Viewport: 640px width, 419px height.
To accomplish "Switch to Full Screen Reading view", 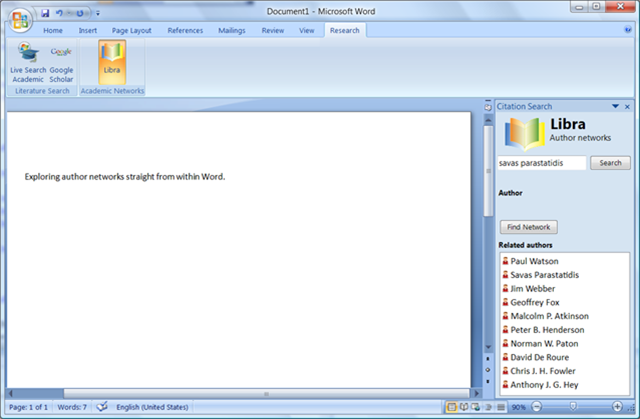I will pos(464,407).
